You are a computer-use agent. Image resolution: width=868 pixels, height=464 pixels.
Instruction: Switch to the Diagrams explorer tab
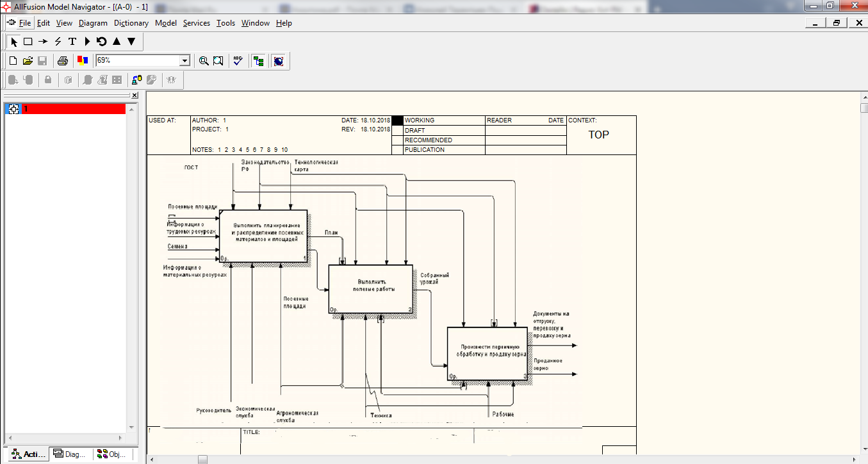tap(70, 454)
